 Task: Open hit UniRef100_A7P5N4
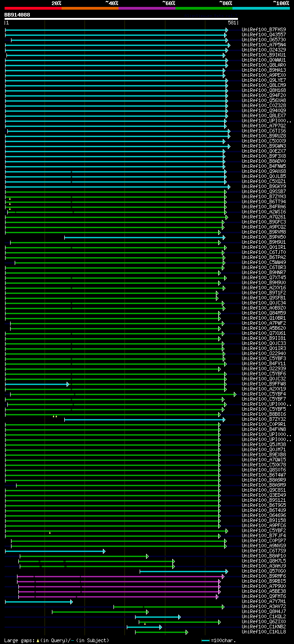click(264, 45)
